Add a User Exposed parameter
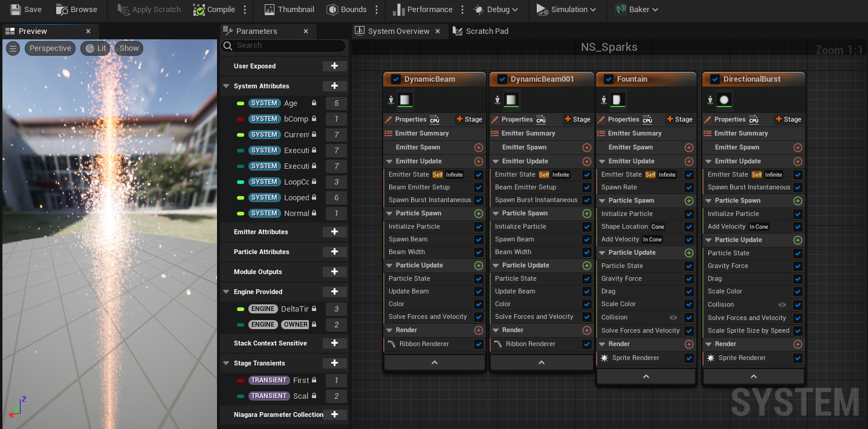The height and width of the screenshot is (429, 868). [334, 66]
